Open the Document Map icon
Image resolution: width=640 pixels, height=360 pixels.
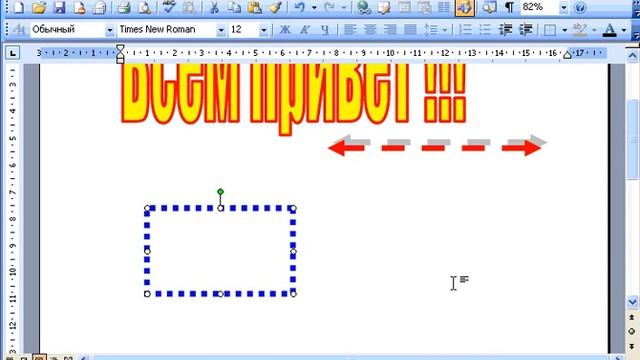tap(489, 7)
